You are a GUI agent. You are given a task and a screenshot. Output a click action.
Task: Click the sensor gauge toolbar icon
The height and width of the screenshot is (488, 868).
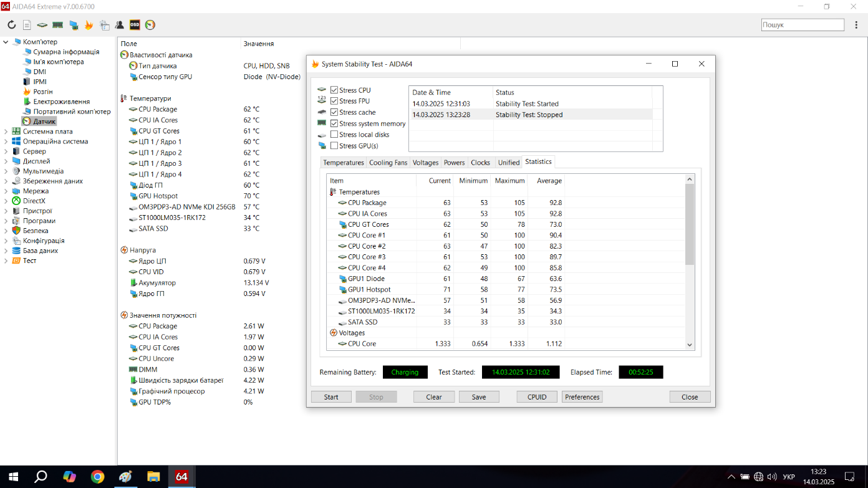[x=150, y=25]
